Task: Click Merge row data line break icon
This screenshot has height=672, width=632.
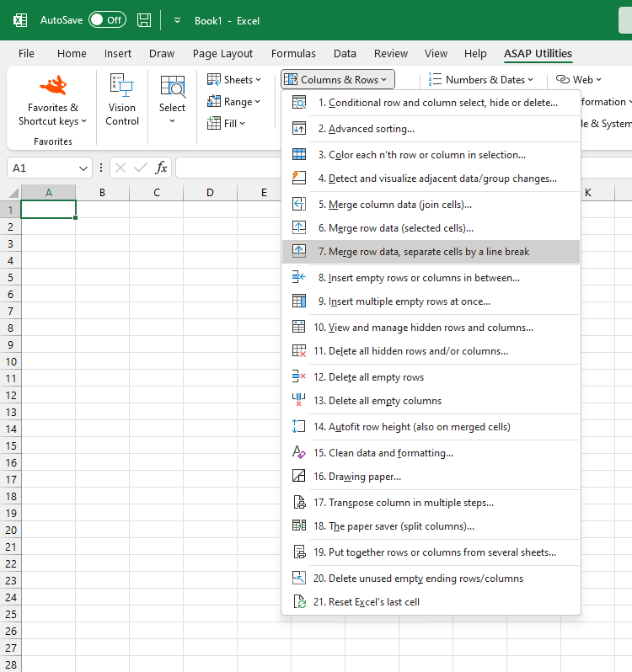Action: tap(299, 252)
